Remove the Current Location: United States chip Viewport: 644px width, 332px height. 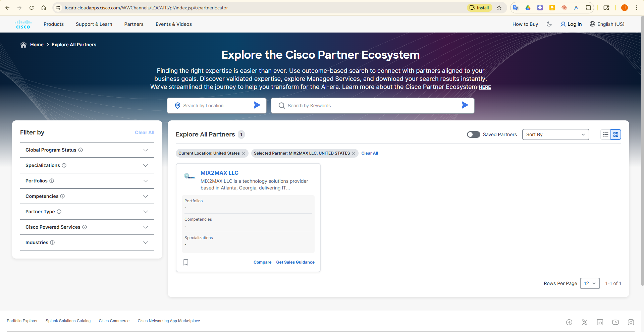[244, 153]
